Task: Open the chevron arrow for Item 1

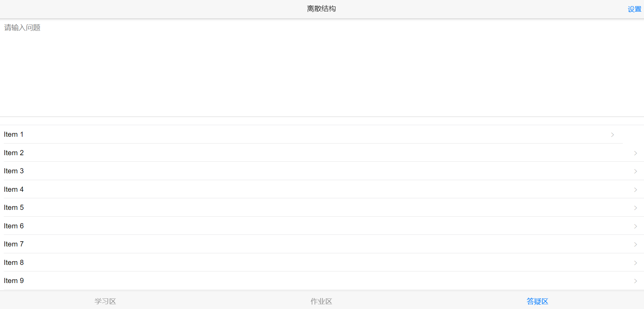Action: tap(613, 135)
